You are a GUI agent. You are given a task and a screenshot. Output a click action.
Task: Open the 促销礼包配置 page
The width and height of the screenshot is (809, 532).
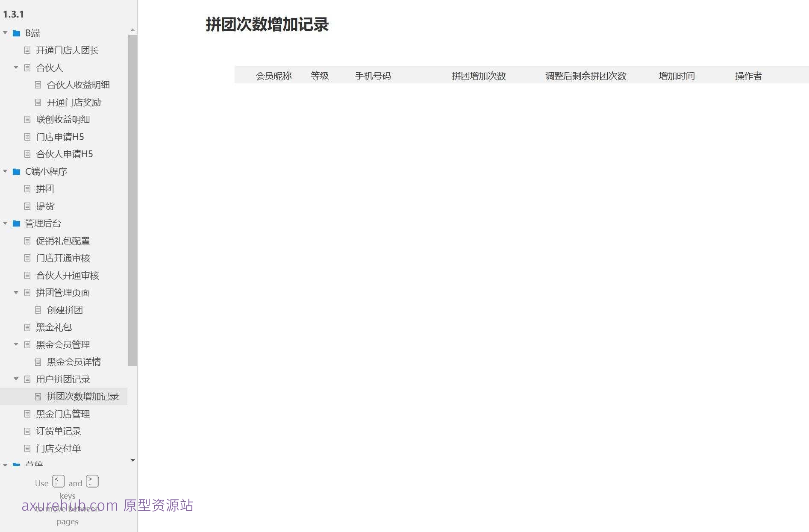[63, 241]
